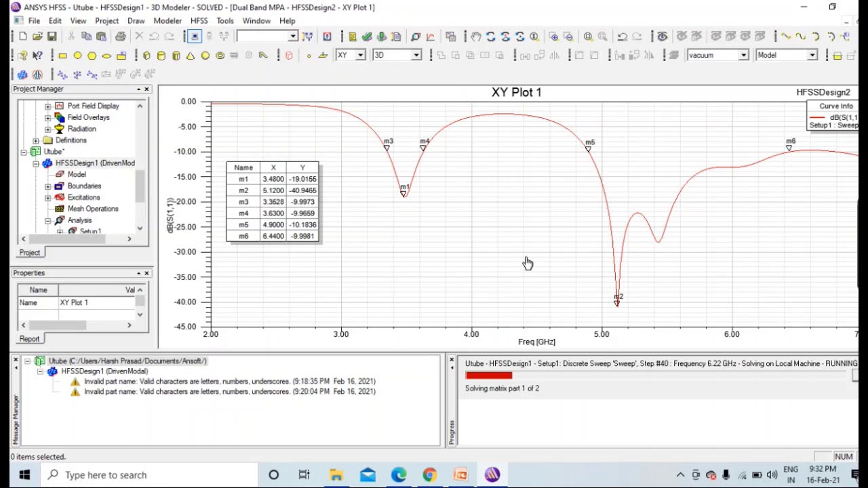Open the material dropdown showing vacuum
Screen dimensions: 868x488
pyautogui.click(x=743, y=56)
